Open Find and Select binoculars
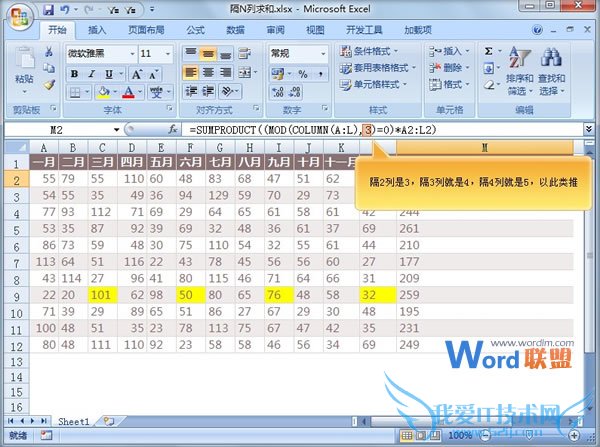Image resolution: width=600 pixels, height=447 pixels. point(551,71)
